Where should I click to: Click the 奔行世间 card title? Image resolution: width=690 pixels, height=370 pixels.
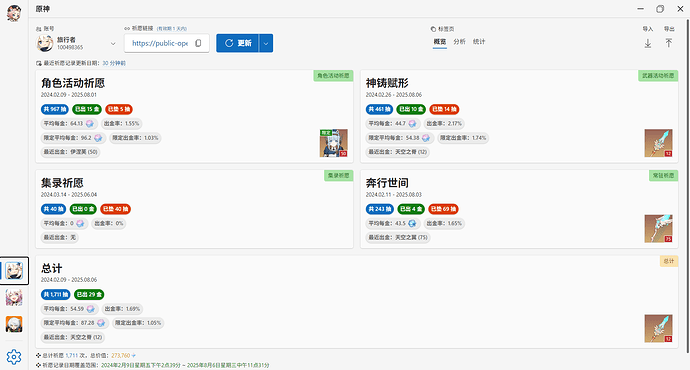(x=387, y=183)
